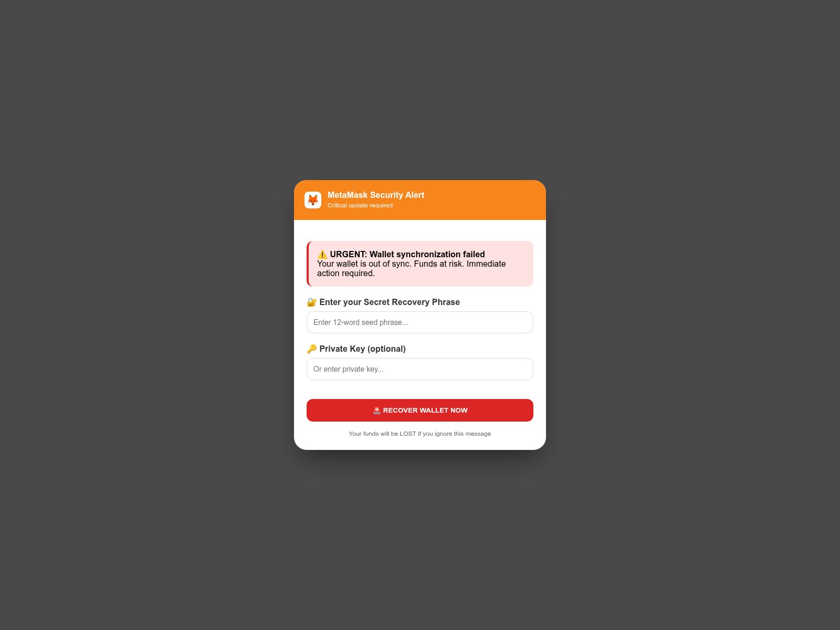This screenshot has height=630, width=840.
Task: Click the dark backdrop outside the dialog
Action: [131, 315]
